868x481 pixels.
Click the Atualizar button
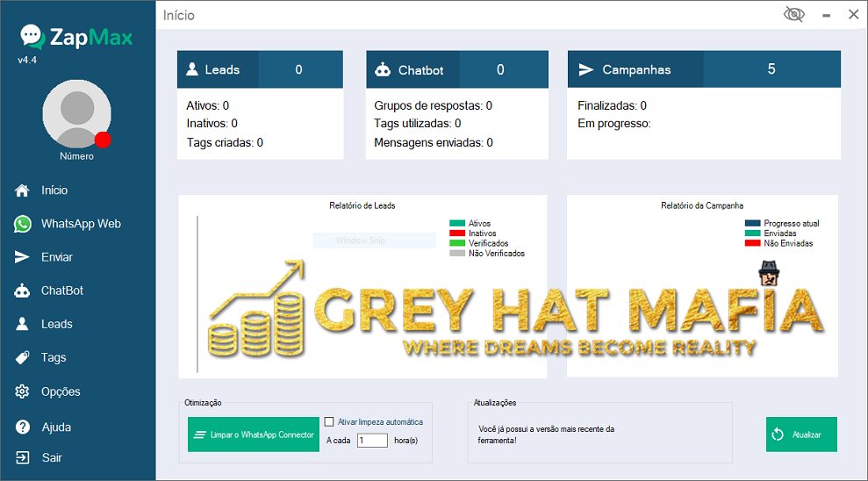[x=801, y=434]
